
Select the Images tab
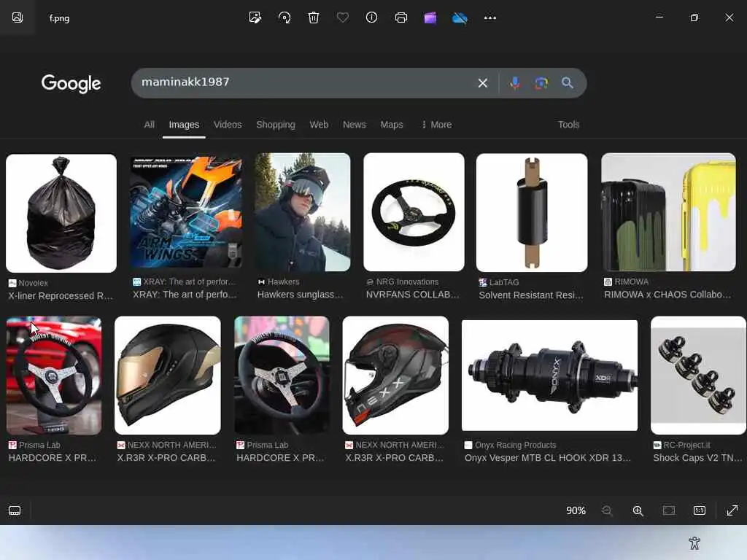point(184,125)
